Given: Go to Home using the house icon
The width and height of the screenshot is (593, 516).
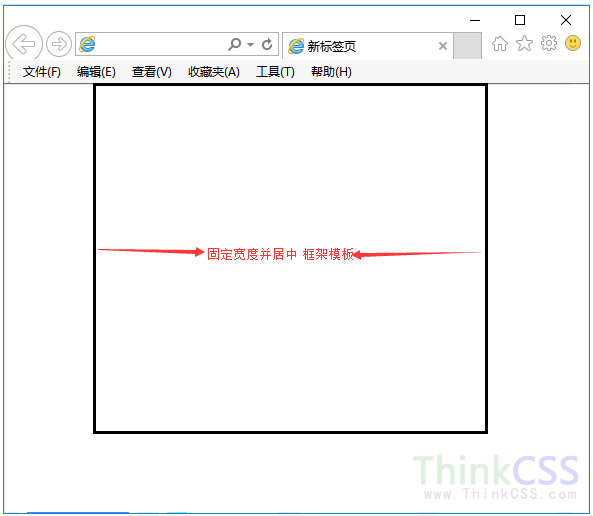Looking at the screenshot, I should click(500, 44).
